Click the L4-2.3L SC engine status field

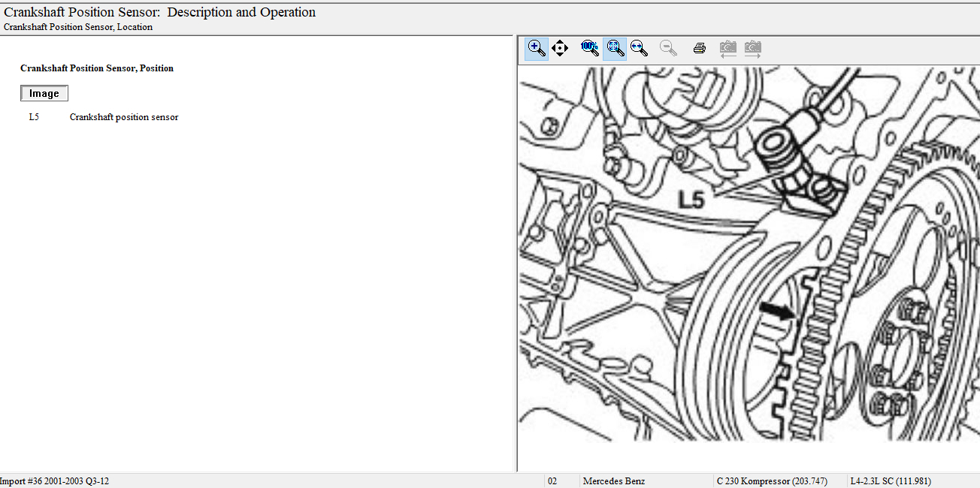coord(891,481)
